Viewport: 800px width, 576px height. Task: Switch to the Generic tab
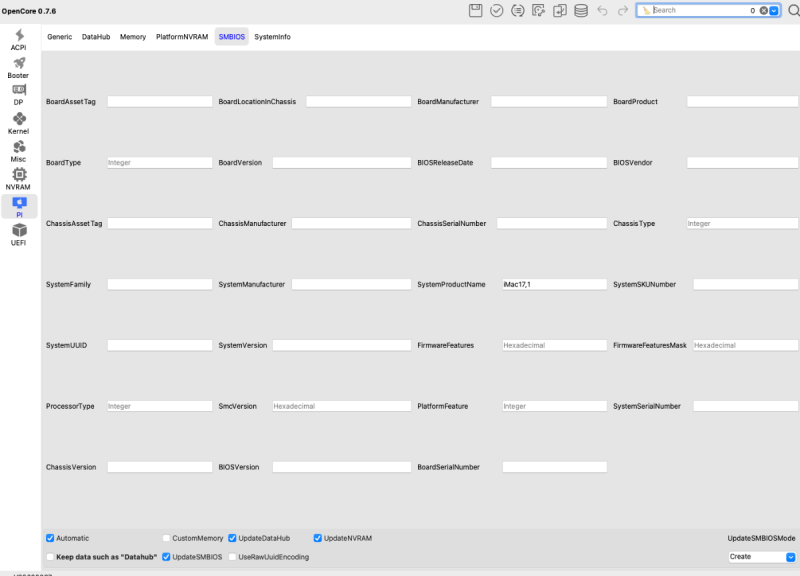click(x=60, y=37)
